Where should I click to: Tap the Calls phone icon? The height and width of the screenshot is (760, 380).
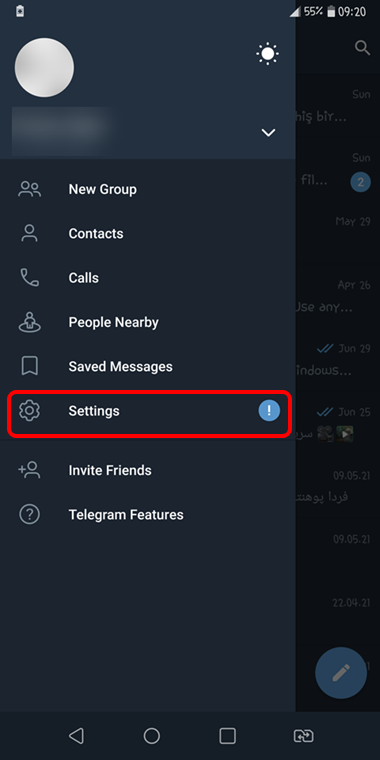pyautogui.click(x=30, y=278)
